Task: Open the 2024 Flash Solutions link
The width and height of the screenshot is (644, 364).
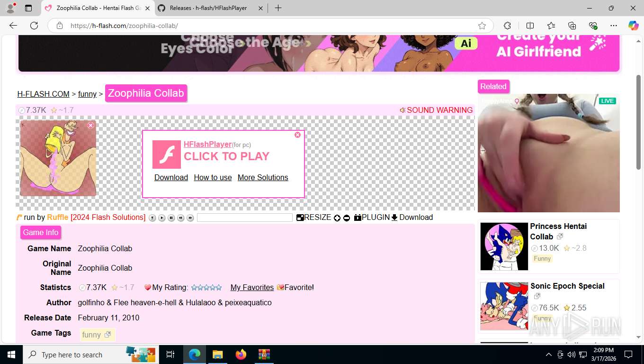Action: pyautogui.click(x=108, y=217)
